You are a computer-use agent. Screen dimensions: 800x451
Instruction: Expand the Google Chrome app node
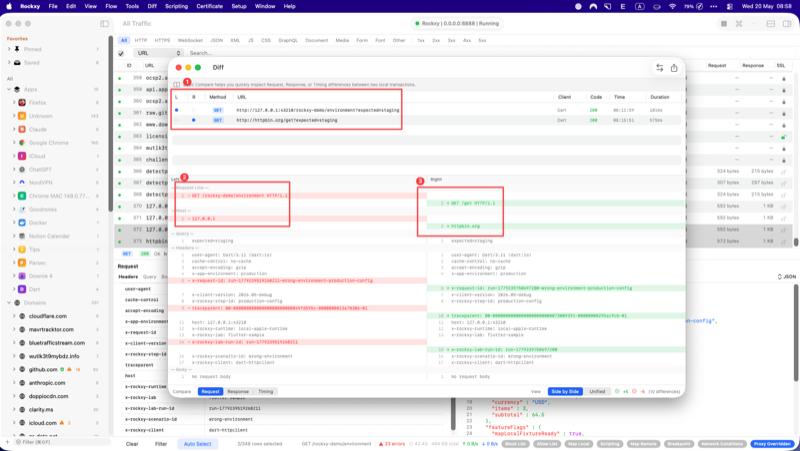coord(14,143)
